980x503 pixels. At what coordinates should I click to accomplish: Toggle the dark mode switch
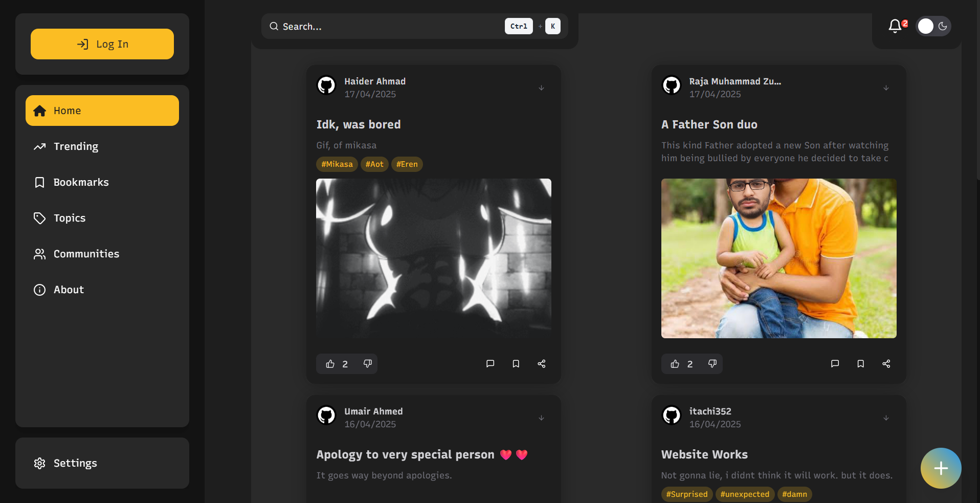933,26
